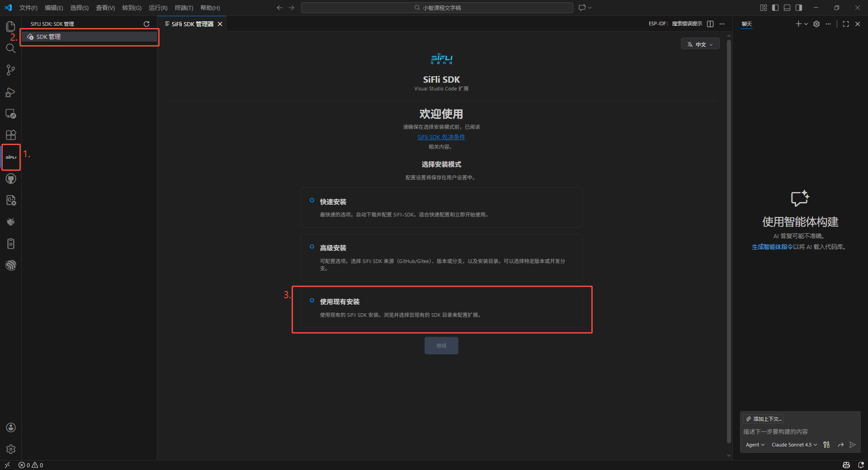Open the Source Control view
The image size is (868, 470).
point(11,70)
